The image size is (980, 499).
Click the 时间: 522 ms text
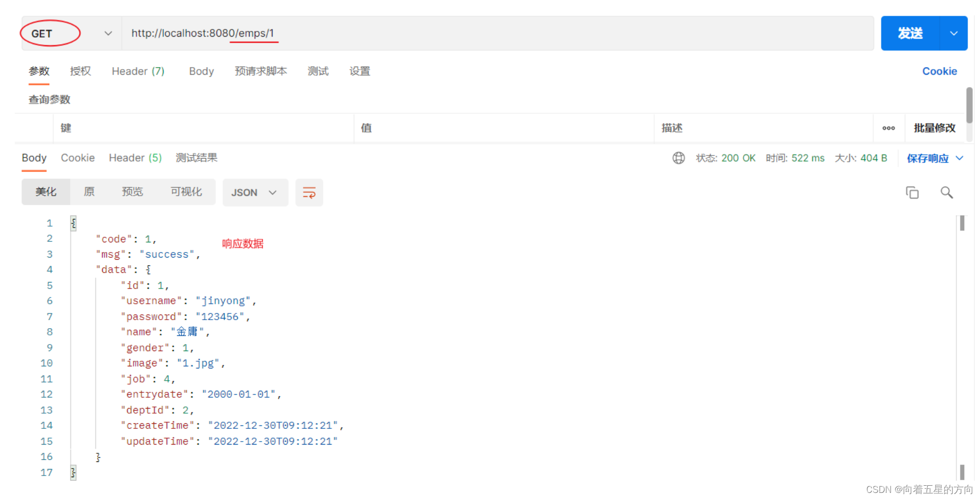pos(795,158)
